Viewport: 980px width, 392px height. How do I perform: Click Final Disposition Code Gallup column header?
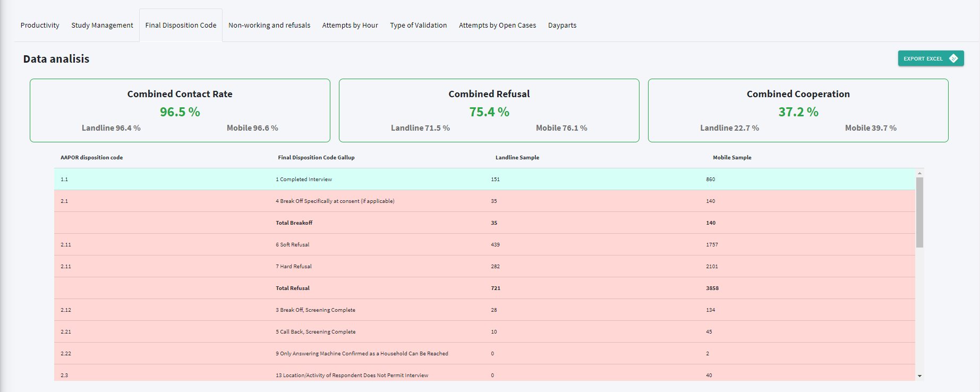316,158
